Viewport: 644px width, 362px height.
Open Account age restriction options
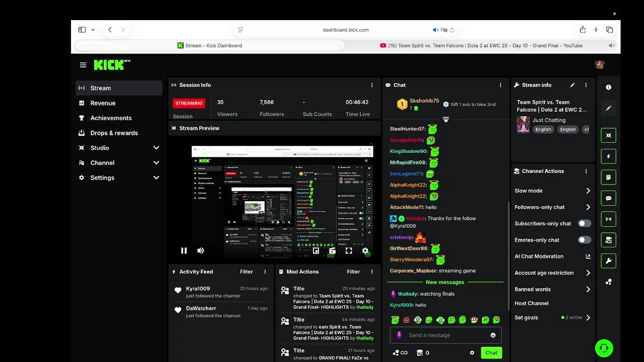(x=552, y=273)
